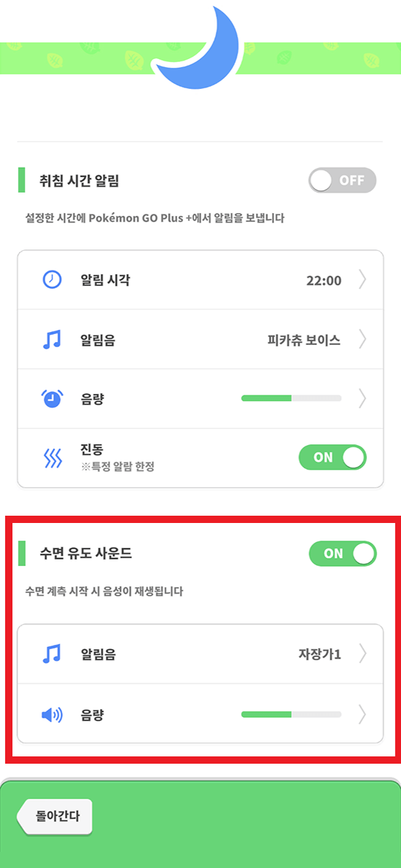Tap the music note icon in bedtime alarm
Screen dimensions: 401x868
coord(52,338)
